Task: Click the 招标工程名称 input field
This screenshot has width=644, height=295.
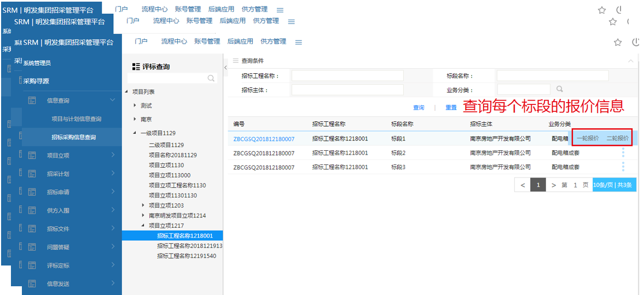Action: tap(347, 75)
